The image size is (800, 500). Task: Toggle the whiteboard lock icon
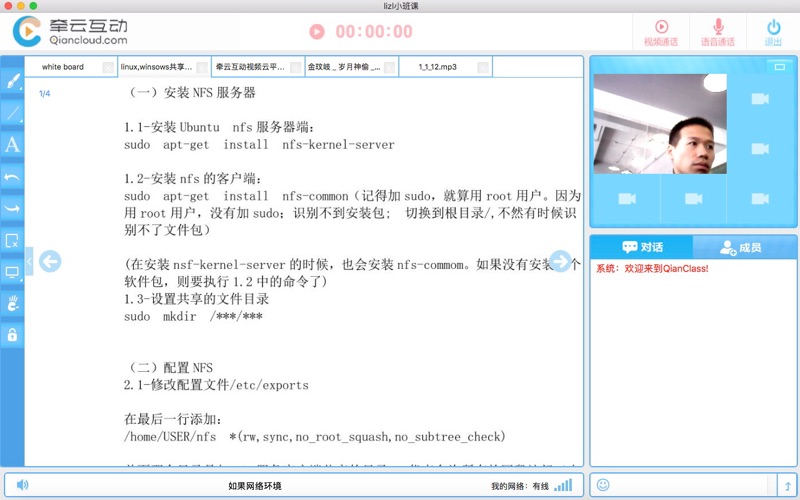pyautogui.click(x=12, y=335)
